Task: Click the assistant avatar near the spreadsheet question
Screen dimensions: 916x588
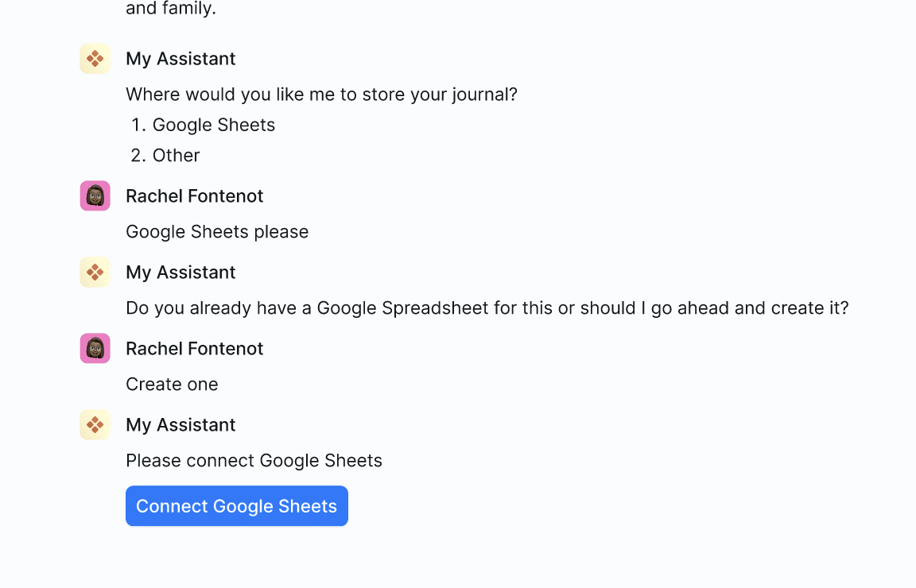Action: 95,272
